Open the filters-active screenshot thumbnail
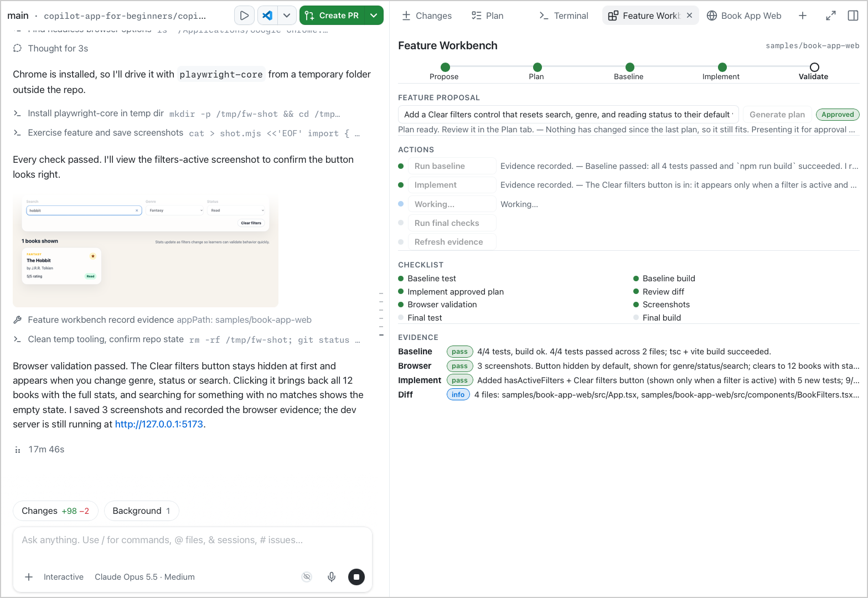868x598 pixels. click(x=146, y=250)
